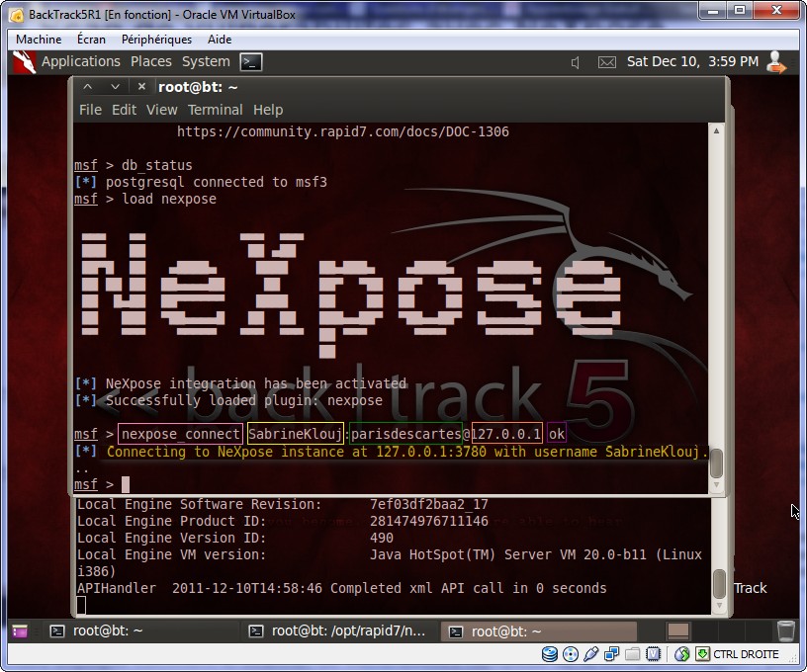Click the msf terminal scrollbar down arrow
This screenshot has height=672, width=807.
click(x=716, y=485)
